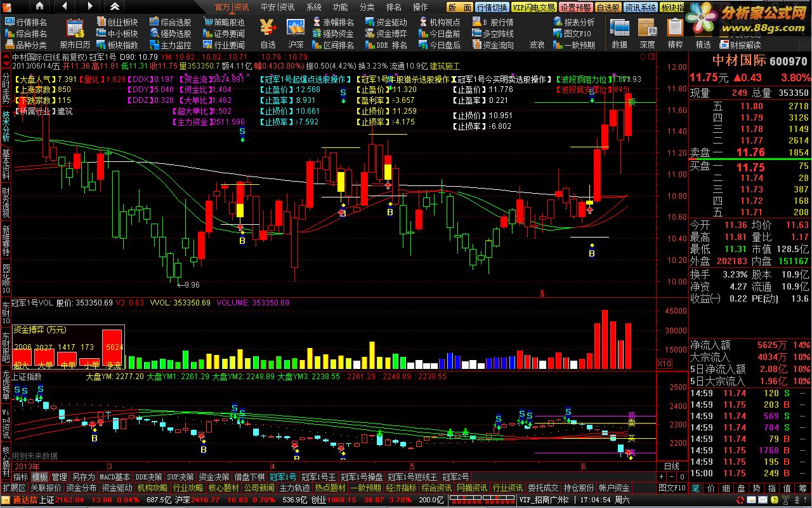Viewport: 812px width, 508px height.
Task: Open 主力轨迹 bottom tab
Action: point(294,488)
